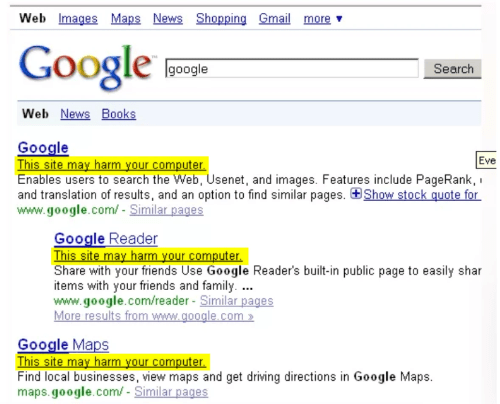Open the Google Reader result link
Viewport: 500px width, 404px height.
click(x=106, y=239)
